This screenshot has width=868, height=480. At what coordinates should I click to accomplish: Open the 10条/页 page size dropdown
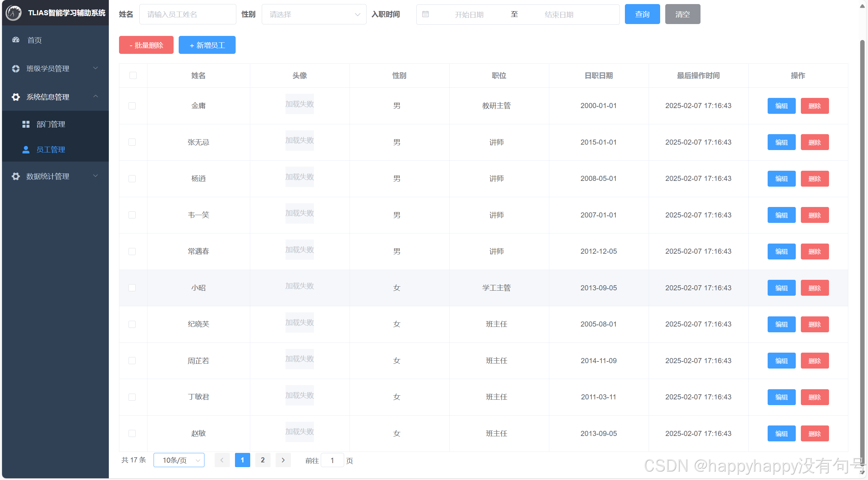pos(179,460)
